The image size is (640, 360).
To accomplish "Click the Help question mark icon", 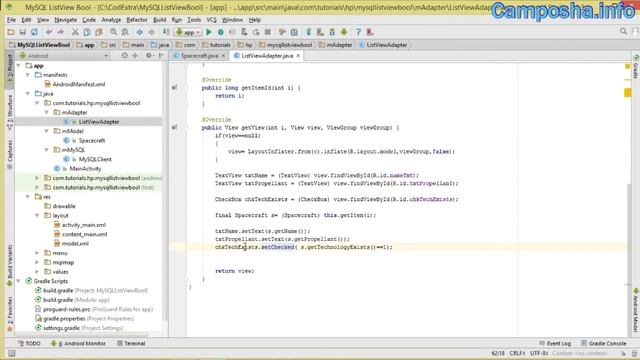I will (x=358, y=32).
